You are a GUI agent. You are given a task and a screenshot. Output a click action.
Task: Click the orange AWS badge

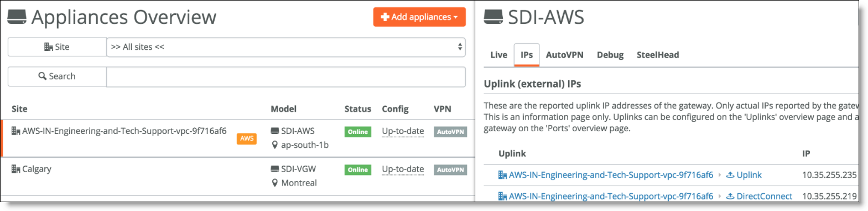point(247,138)
